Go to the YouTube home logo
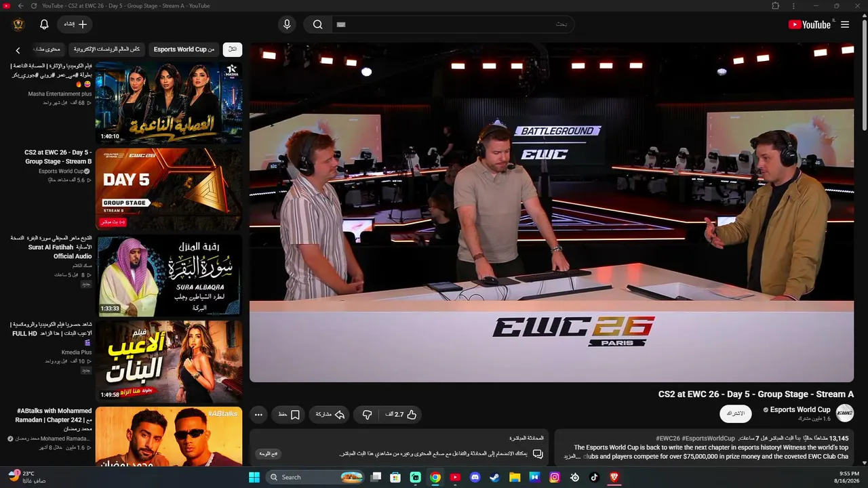 click(x=809, y=24)
